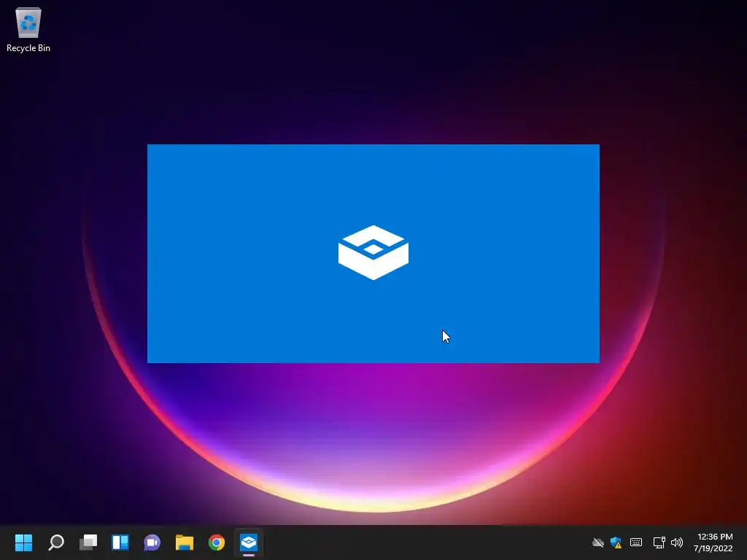Launch Teams Chat from taskbar

pyautogui.click(x=152, y=542)
